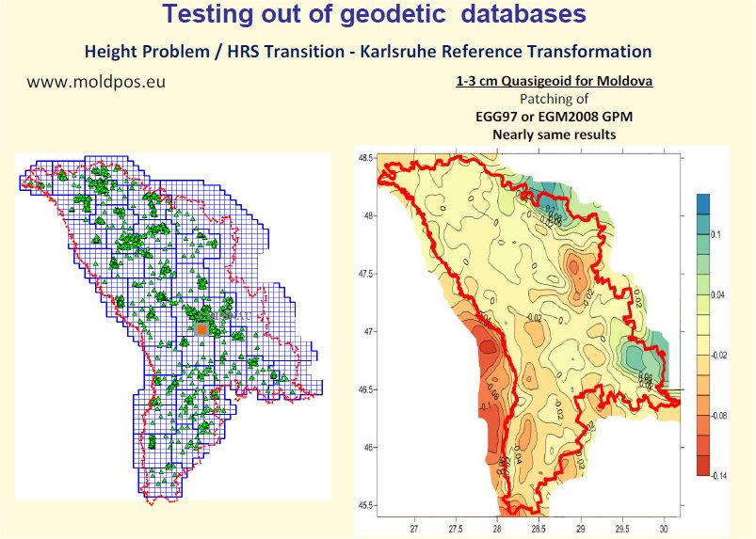Select the 'EGG97 or EGM2008 GPM' text
Viewport: 756px width, 539px height.
(x=554, y=117)
